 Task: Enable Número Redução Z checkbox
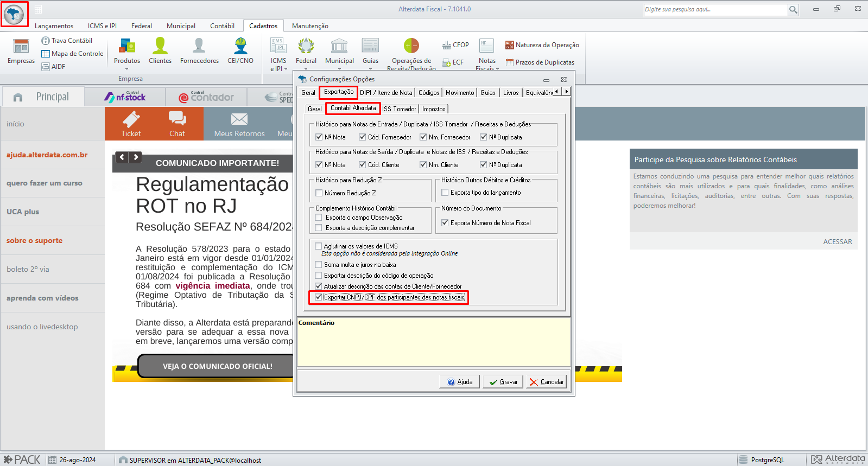319,193
